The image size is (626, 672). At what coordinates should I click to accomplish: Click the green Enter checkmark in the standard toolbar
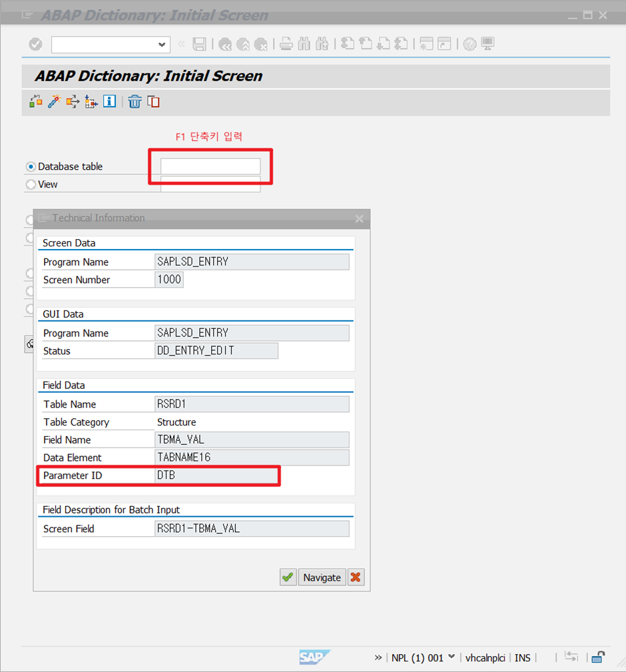pos(35,44)
